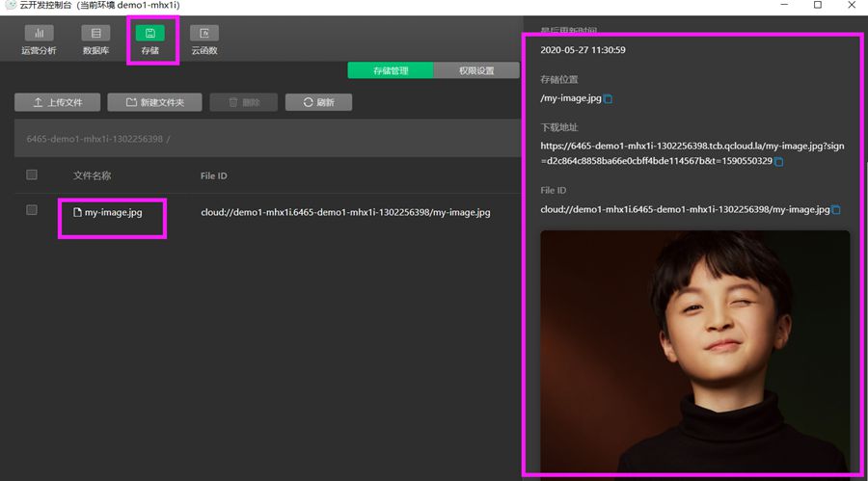The image size is (868, 481).
Task: Check the box for my-image.jpg row
Action: [32, 210]
